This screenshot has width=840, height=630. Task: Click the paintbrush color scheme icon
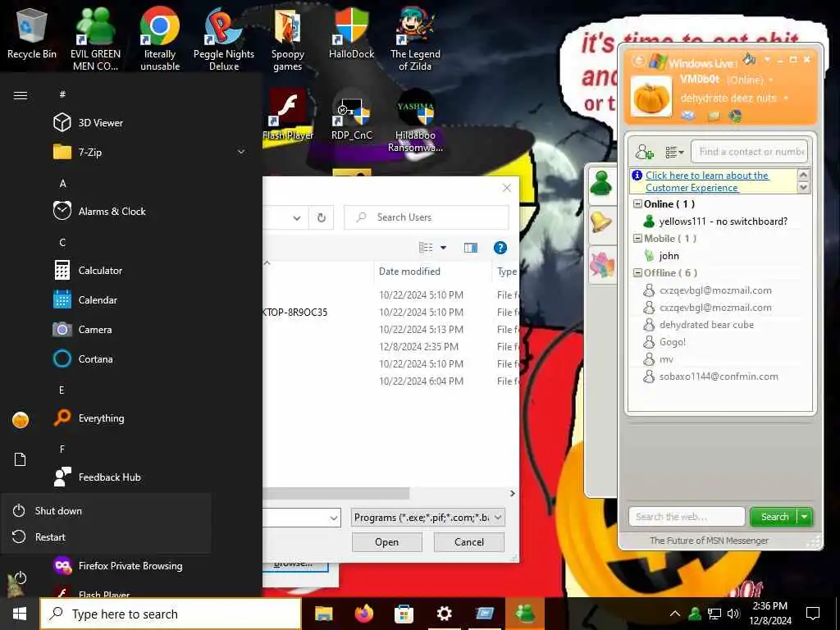(x=749, y=58)
